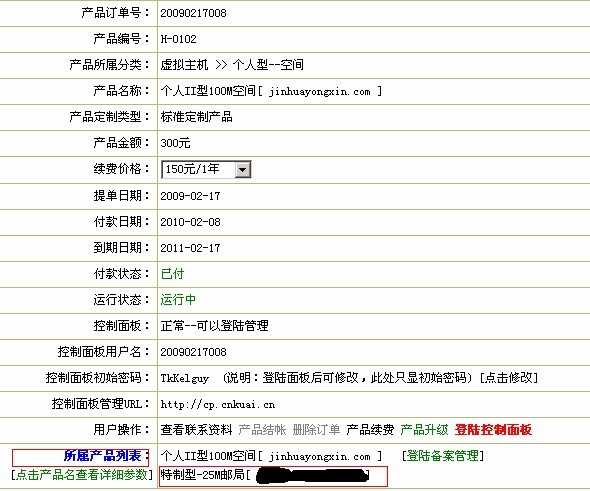Open 个人II型100M空间 in the product list

(271, 456)
